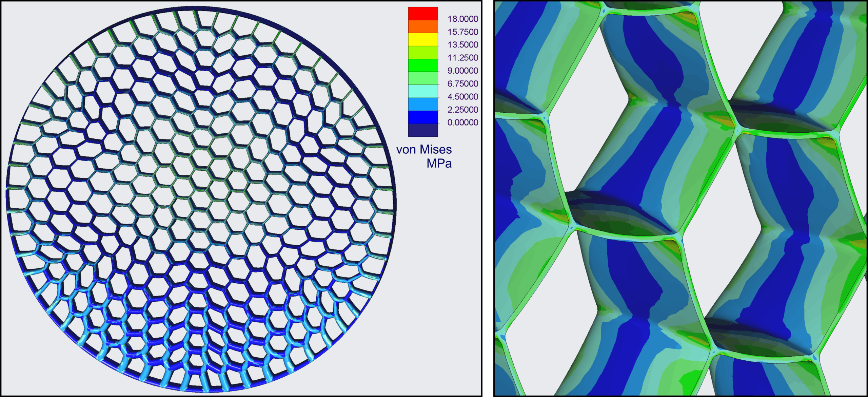
Task: Click the yellow-green legend swatch
Action: (x=423, y=52)
